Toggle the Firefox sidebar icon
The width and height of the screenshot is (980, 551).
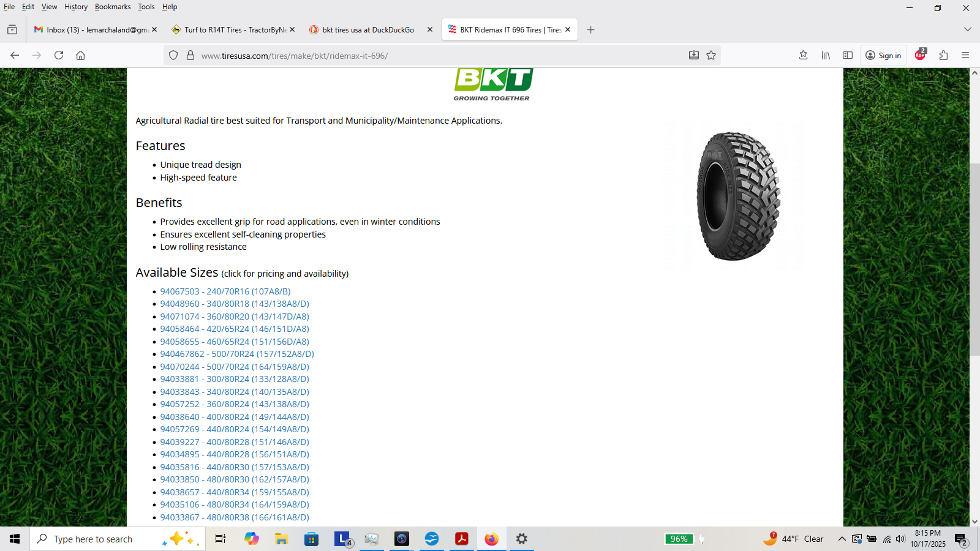(848, 55)
